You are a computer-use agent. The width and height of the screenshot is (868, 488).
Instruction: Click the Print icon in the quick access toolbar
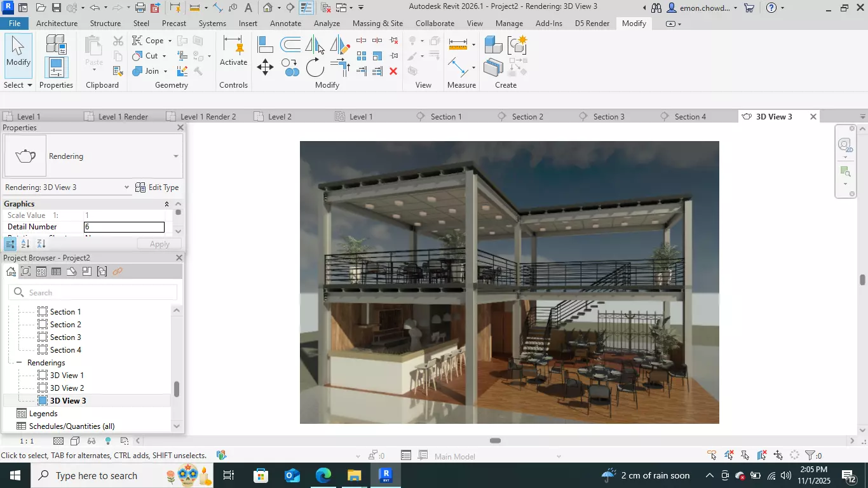coord(140,8)
